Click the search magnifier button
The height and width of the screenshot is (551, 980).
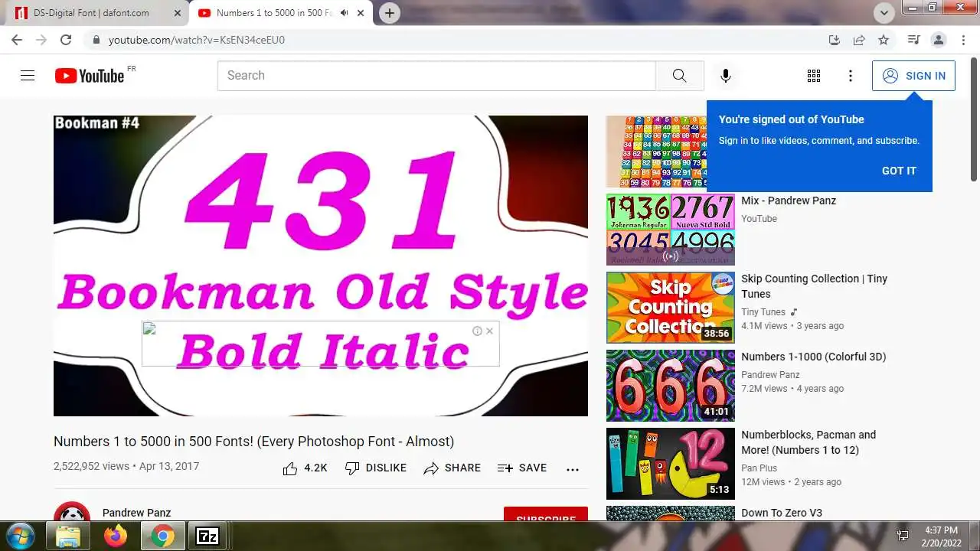click(679, 75)
